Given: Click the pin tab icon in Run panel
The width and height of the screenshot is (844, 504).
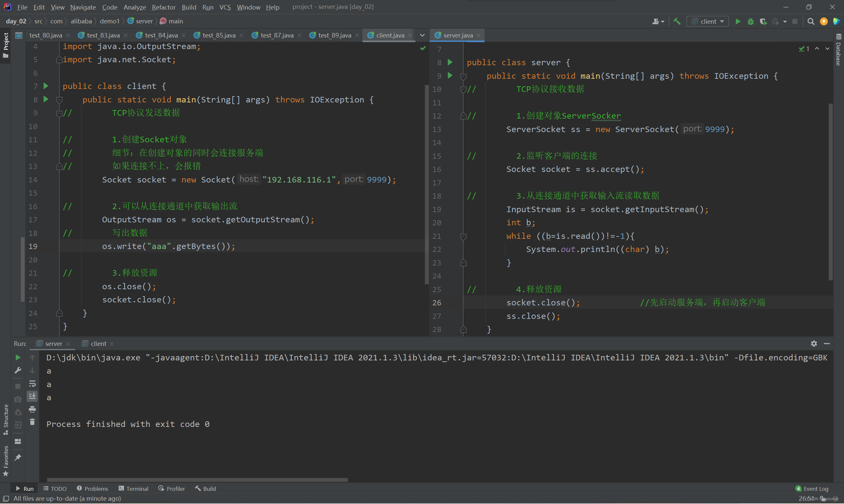Looking at the screenshot, I should [18, 458].
